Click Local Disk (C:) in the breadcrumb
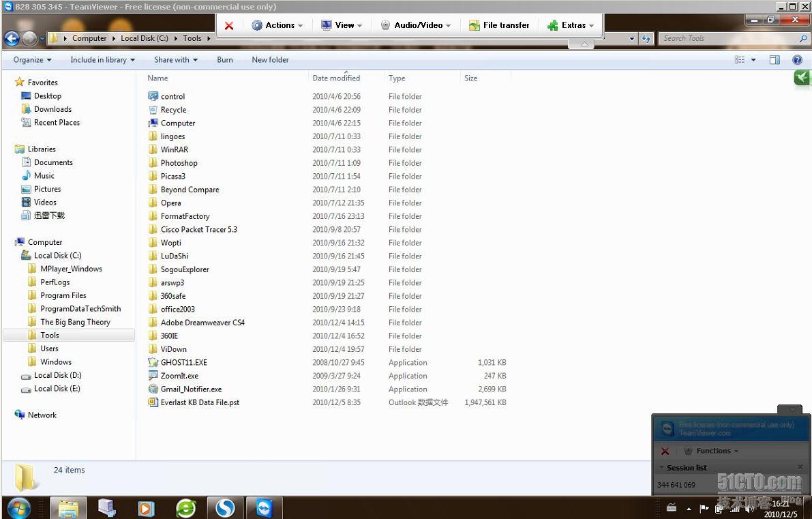This screenshot has width=812, height=519. [x=145, y=38]
